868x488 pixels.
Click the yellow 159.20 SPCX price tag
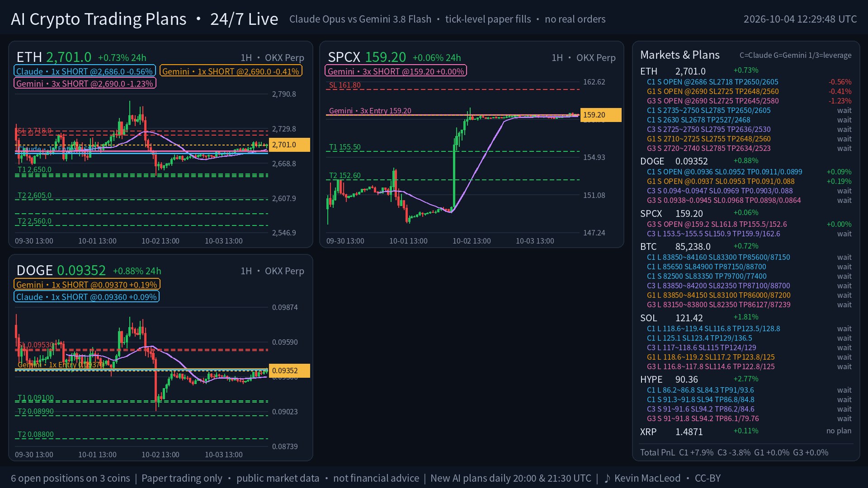pyautogui.click(x=601, y=115)
